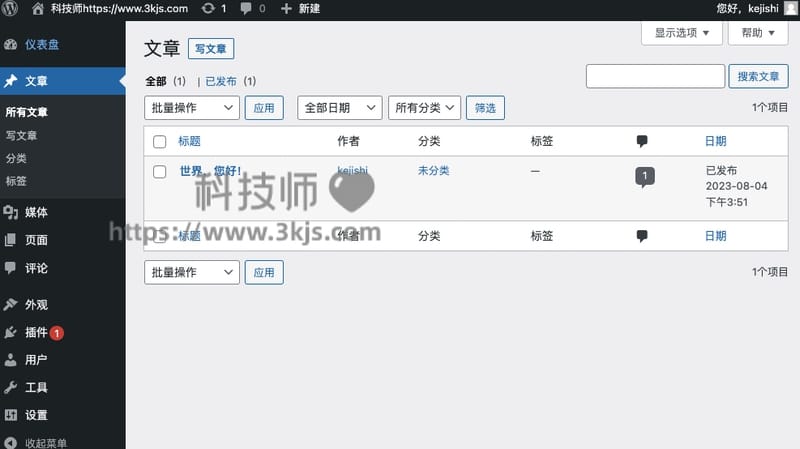
Task: Click the 未分类 category link
Action: [x=434, y=170]
